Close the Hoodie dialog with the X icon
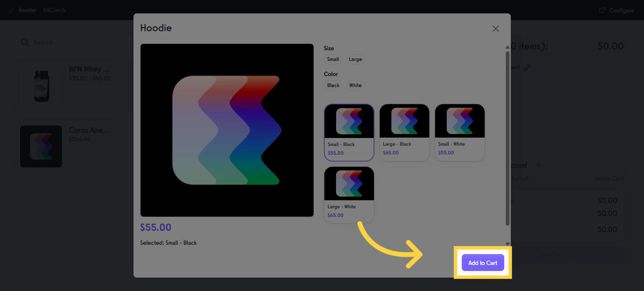This screenshot has width=644, height=291. 495,29
